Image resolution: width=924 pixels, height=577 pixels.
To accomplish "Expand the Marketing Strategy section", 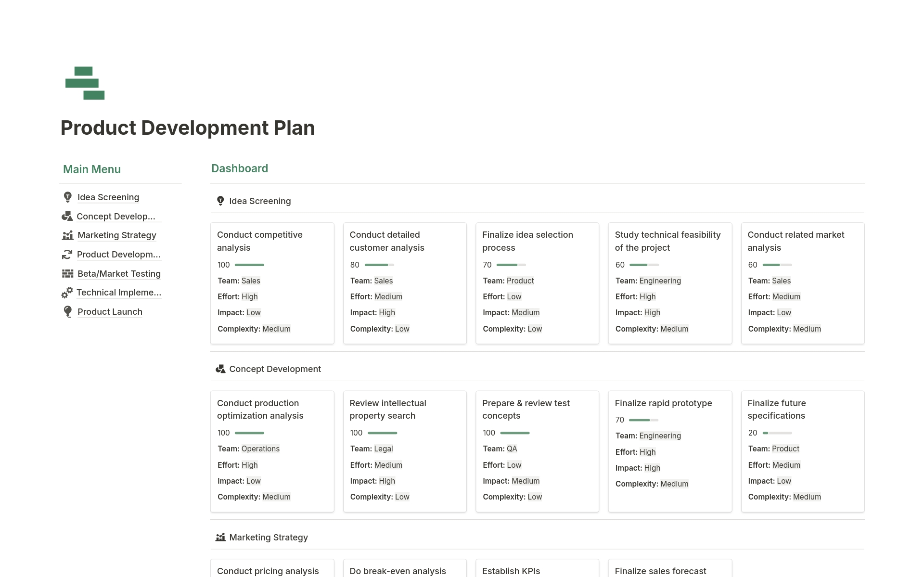I will click(x=269, y=537).
